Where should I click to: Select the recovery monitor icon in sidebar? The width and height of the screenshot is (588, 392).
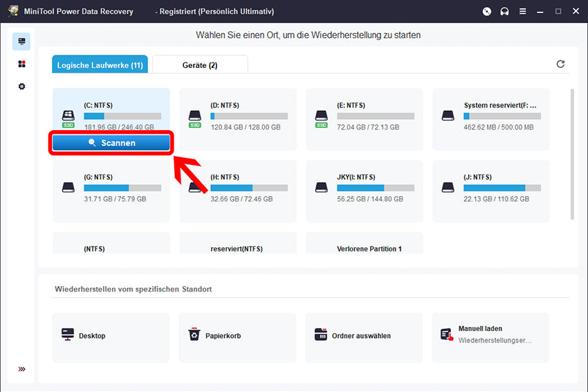(x=21, y=42)
